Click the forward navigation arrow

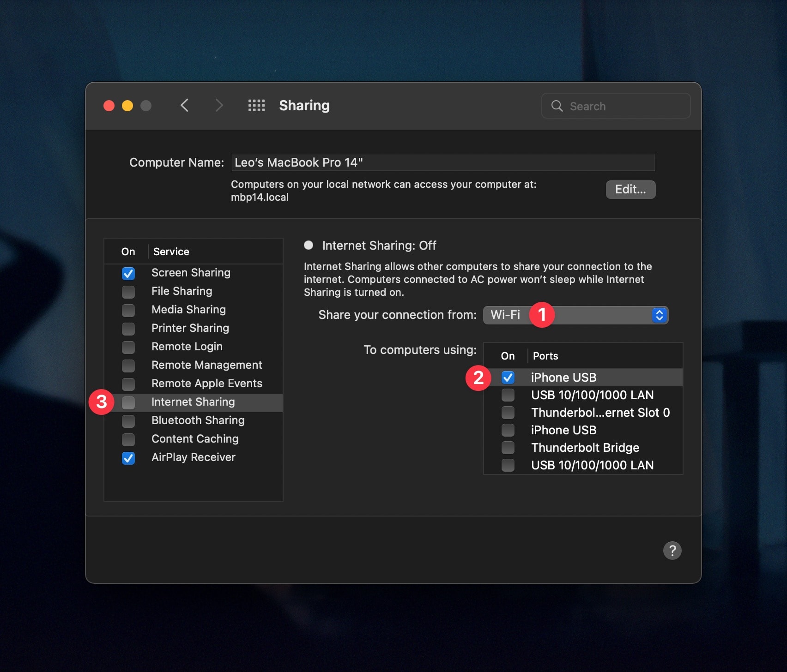coord(219,105)
